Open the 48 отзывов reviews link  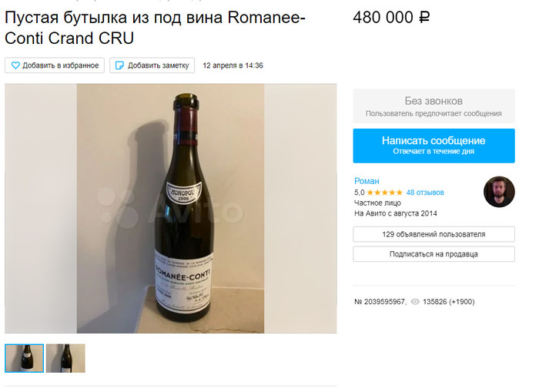pyautogui.click(x=425, y=193)
